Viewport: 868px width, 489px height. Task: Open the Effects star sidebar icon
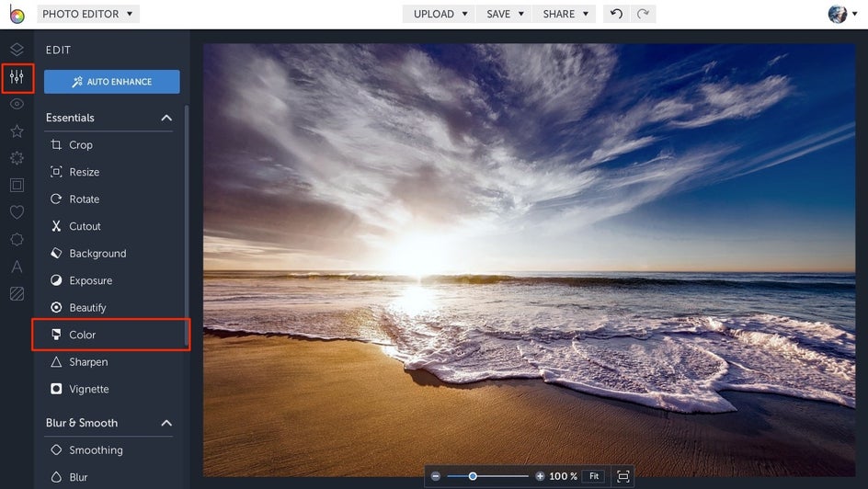point(17,131)
